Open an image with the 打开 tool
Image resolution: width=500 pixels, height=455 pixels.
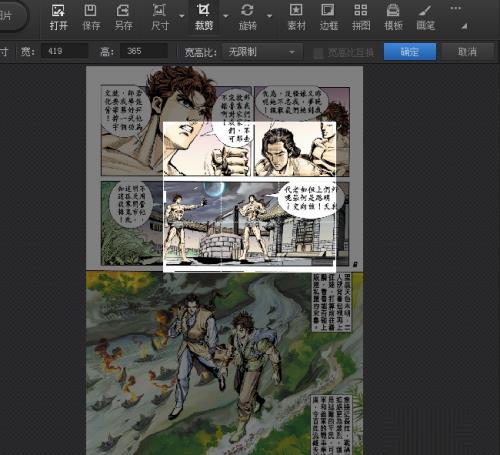[59, 17]
